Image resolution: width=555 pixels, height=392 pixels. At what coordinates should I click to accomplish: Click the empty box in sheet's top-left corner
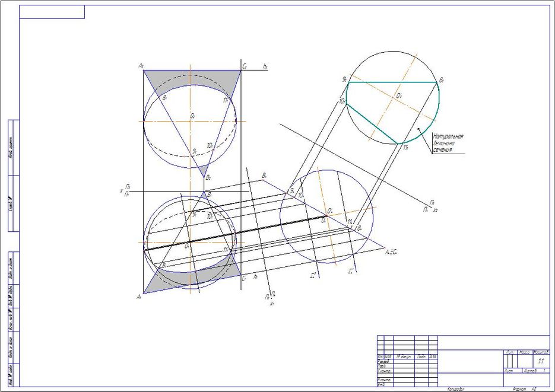point(52,12)
